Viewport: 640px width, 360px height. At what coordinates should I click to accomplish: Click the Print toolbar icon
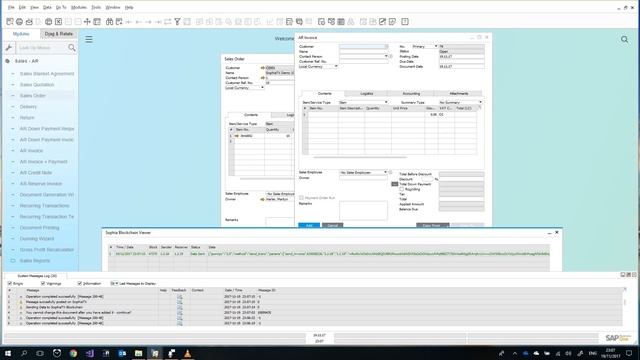click(x=19, y=22)
